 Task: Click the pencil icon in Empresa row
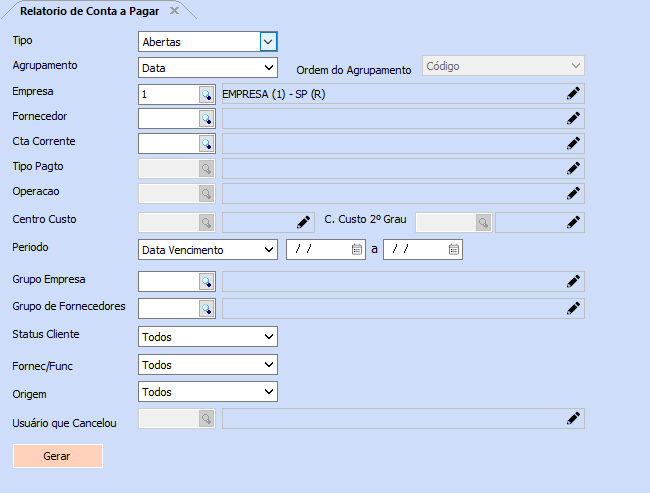(573, 94)
